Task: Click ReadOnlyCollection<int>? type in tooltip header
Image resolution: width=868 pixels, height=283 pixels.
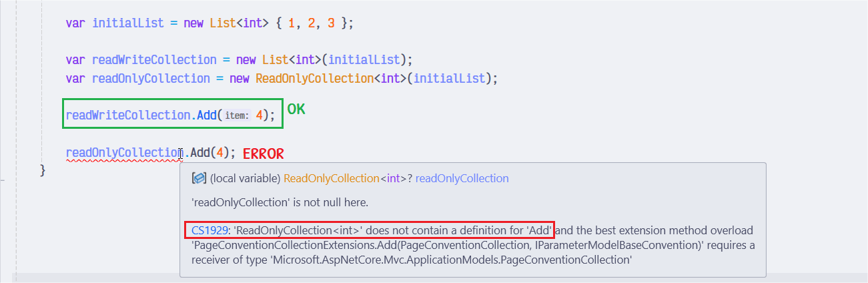Action: point(346,178)
